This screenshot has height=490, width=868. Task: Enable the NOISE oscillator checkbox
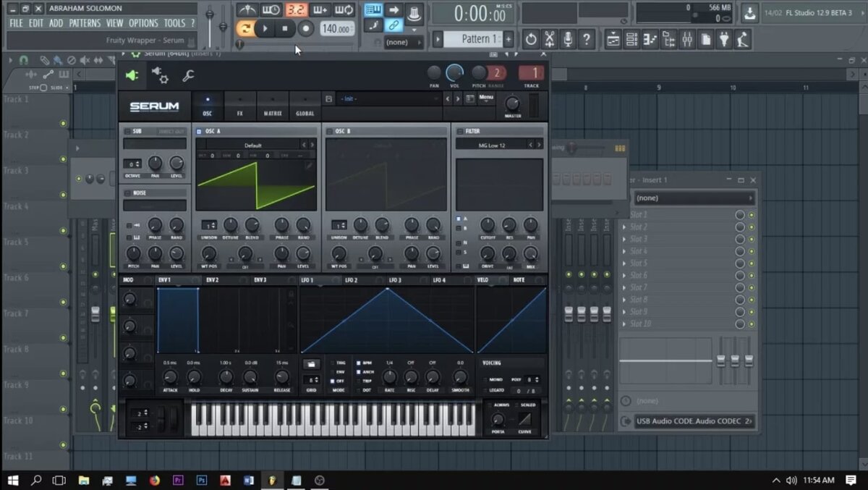click(x=127, y=193)
